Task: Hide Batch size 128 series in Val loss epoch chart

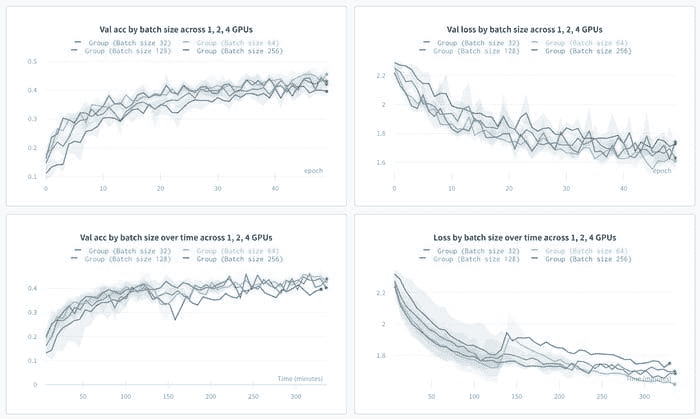Action: 476,51
